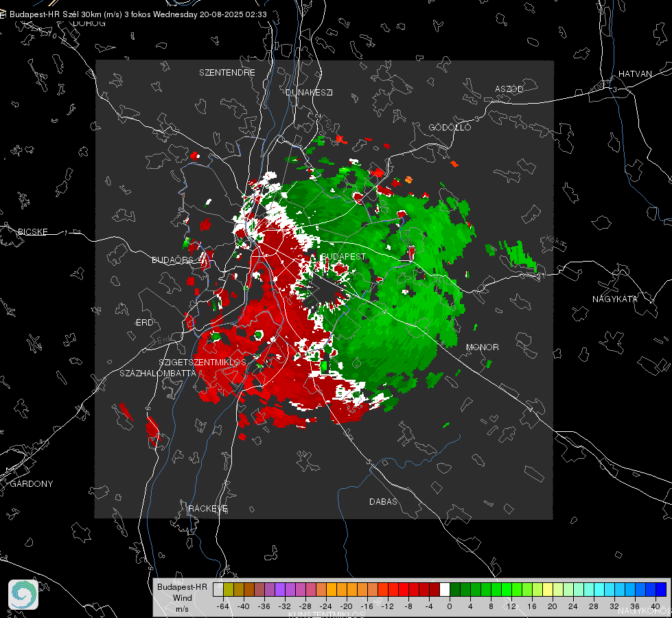Click the BICSKE town label
Screen dimensions: 672x618
(x=33, y=232)
